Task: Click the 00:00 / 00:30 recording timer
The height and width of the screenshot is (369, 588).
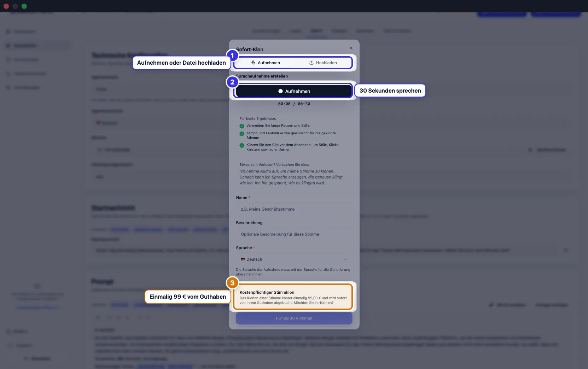Action: click(294, 104)
